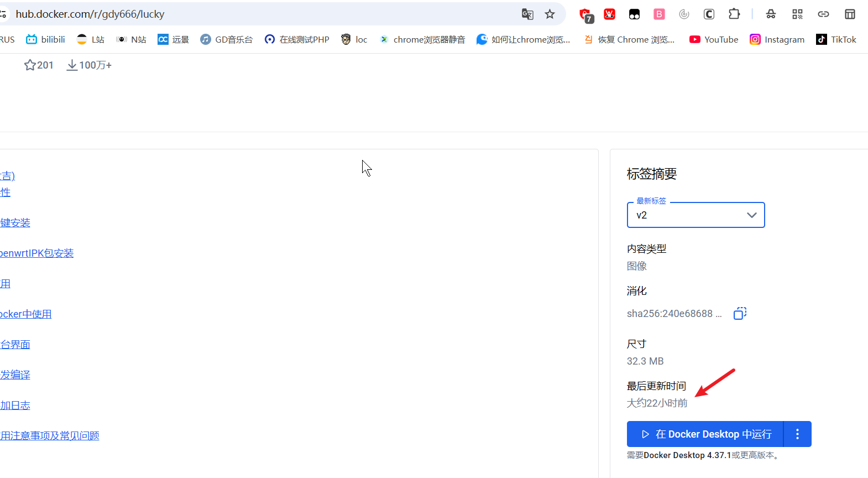
Task: Open the letter C extension icon
Action: pyautogui.click(x=709, y=14)
